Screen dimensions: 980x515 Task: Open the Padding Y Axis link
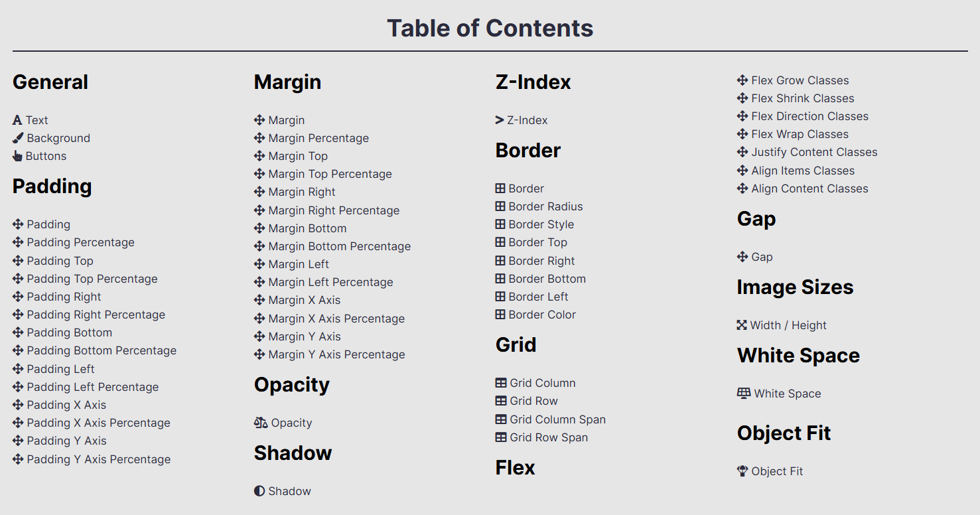pyautogui.click(x=66, y=441)
